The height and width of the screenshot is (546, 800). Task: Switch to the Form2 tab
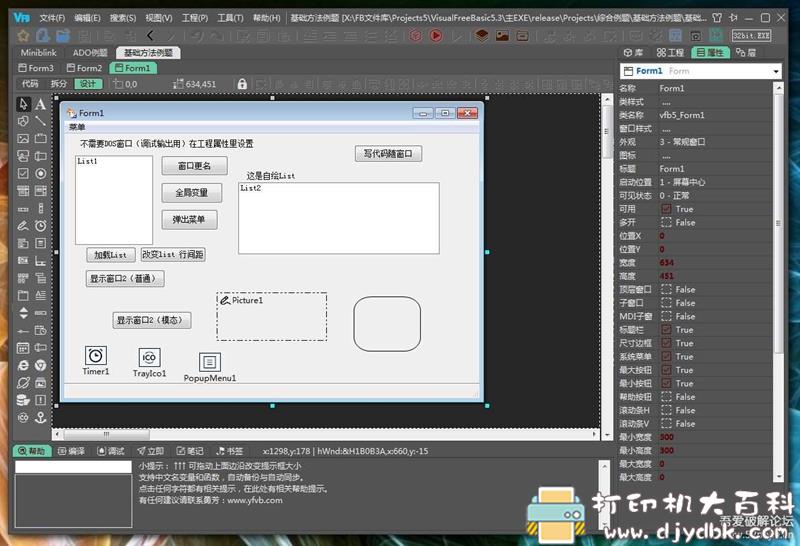pos(85,68)
